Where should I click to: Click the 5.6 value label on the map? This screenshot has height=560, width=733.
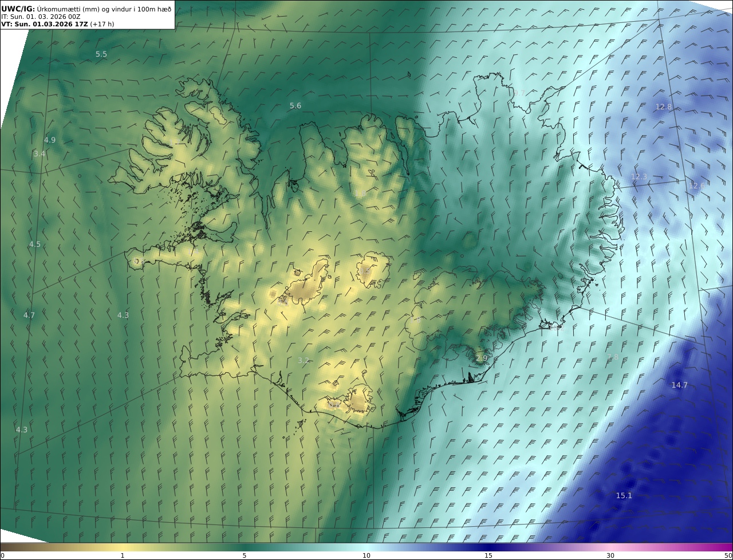295,106
